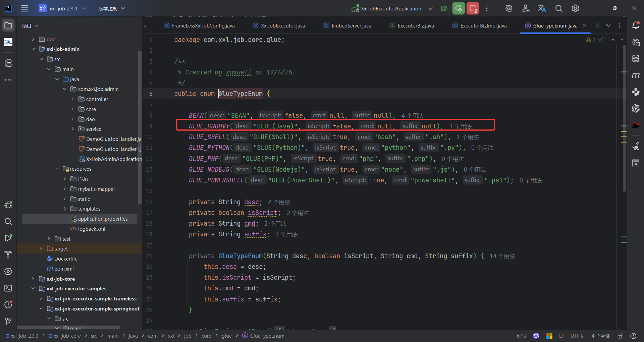Open the Terminal tool window

[x=8, y=288]
